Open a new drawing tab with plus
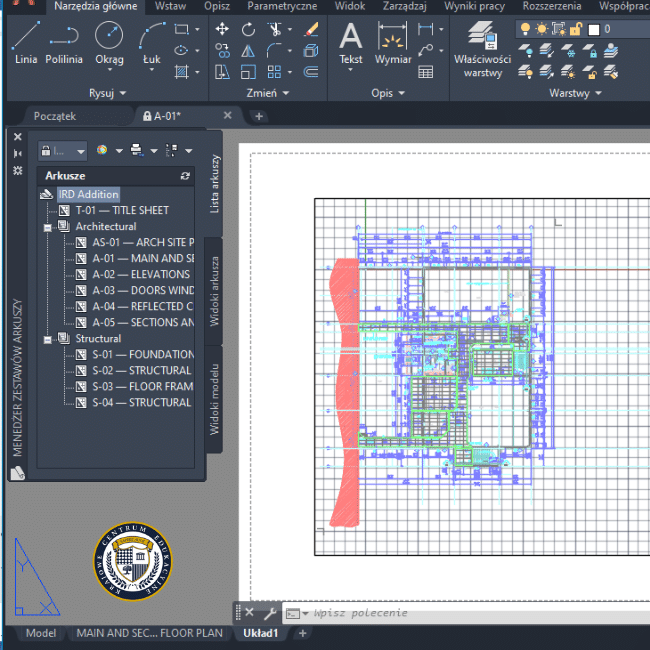This screenshot has width=650, height=650. click(x=259, y=116)
